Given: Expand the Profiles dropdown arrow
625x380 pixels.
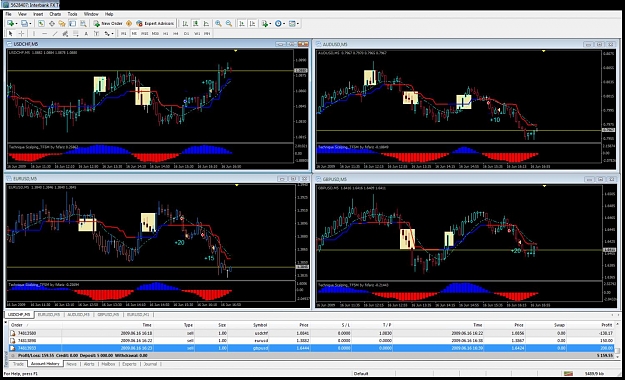Looking at the screenshot, I should click(30, 24).
